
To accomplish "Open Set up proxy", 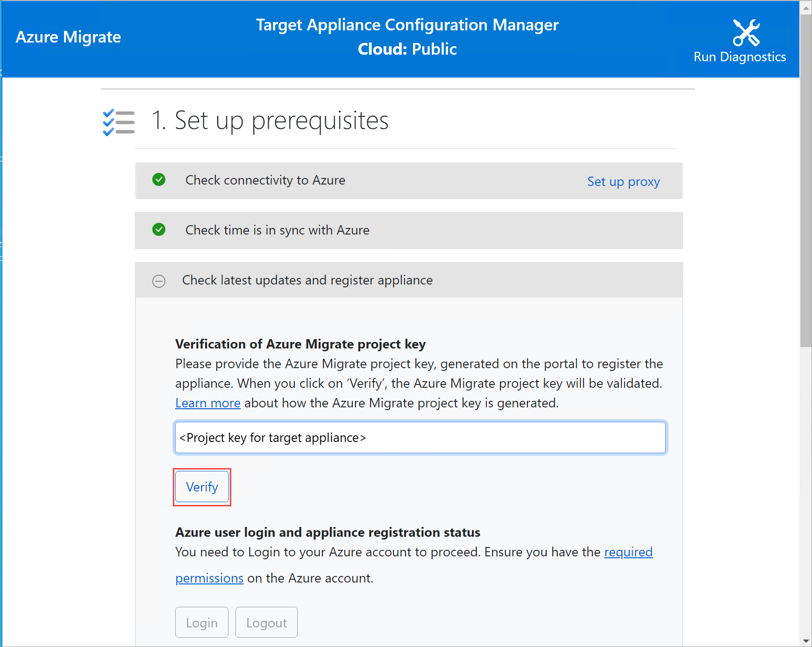I will 623,182.
